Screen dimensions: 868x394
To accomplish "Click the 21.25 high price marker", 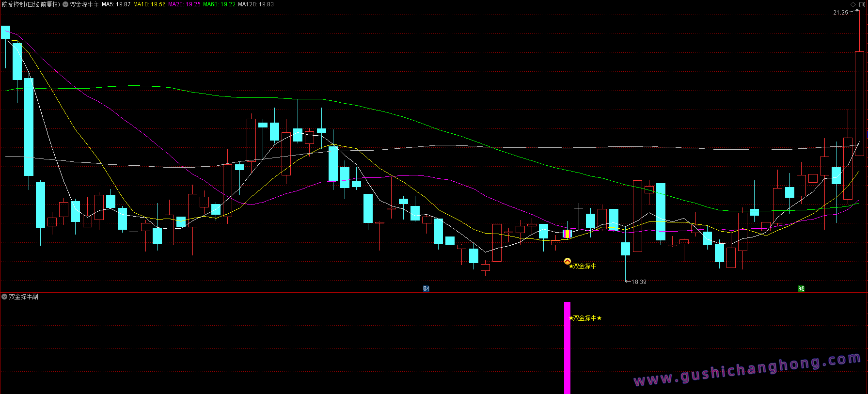I will [x=840, y=13].
